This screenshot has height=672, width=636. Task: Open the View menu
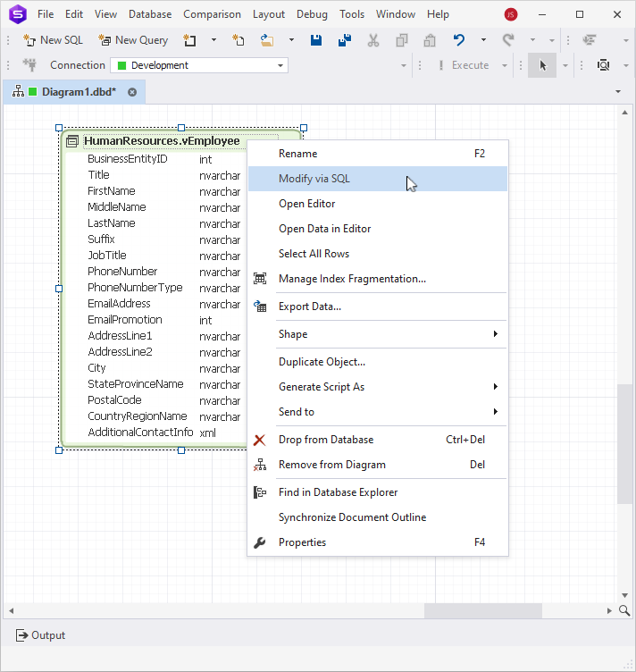point(105,14)
